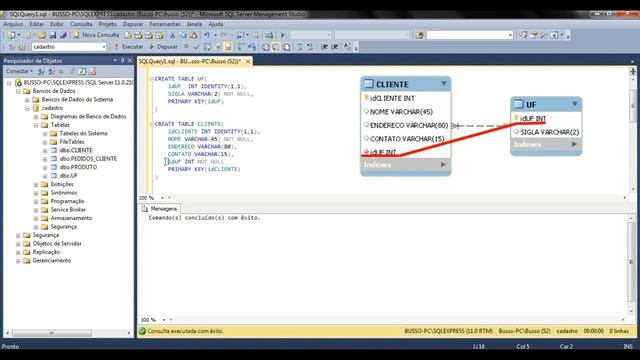The height and width of the screenshot is (360, 640).
Task: Select Results to File mode
Action: 287,47
